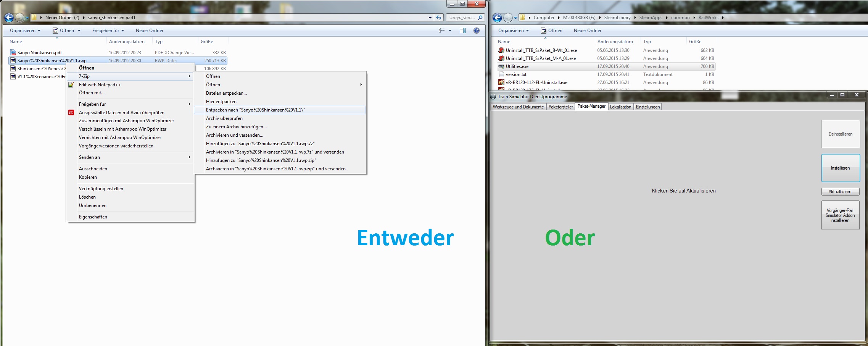Open Freigeben für dropdown in the toolbar
The height and width of the screenshot is (346, 868).
[108, 31]
